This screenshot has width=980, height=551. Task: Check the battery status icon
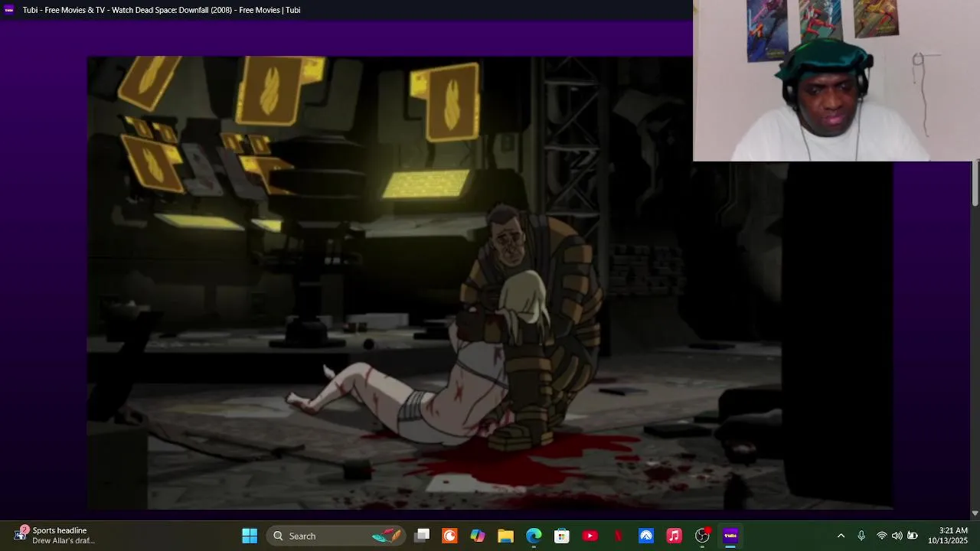click(913, 536)
